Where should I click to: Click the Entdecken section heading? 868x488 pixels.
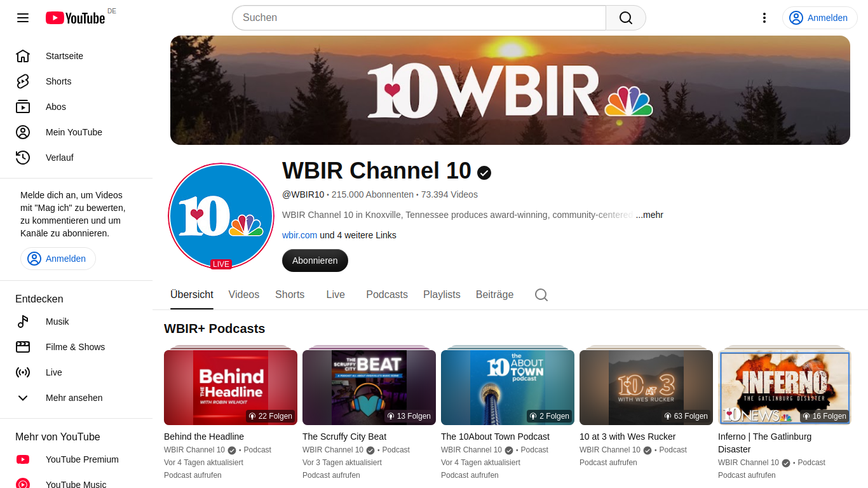pyautogui.click(x=39, y=299)
